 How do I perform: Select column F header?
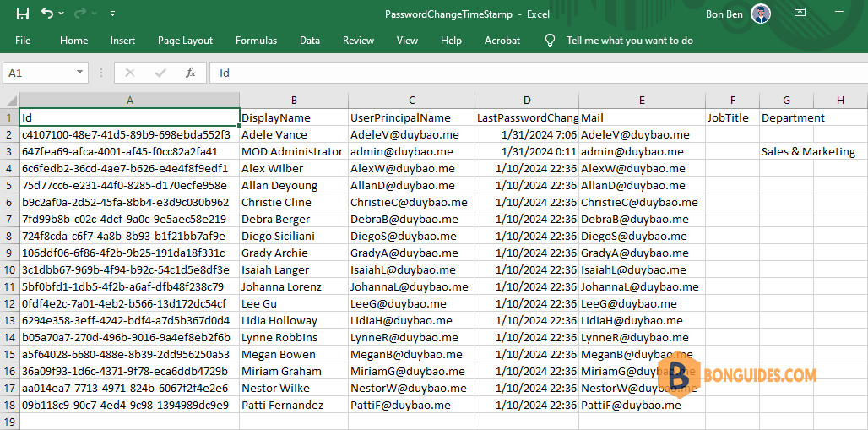pyautogui.click(x=732, y=101)
